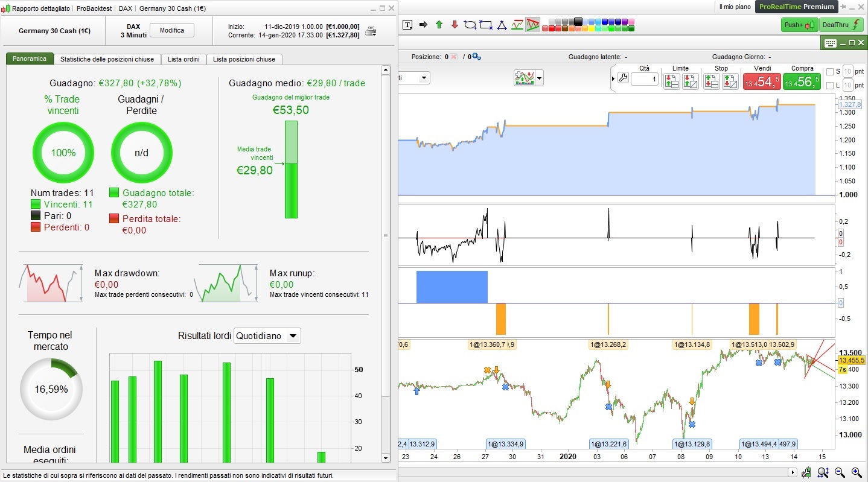Viewport: 868px width, 482px height.
Task: Edit the Qtà quantity field
Action: [x=645, y=79]
